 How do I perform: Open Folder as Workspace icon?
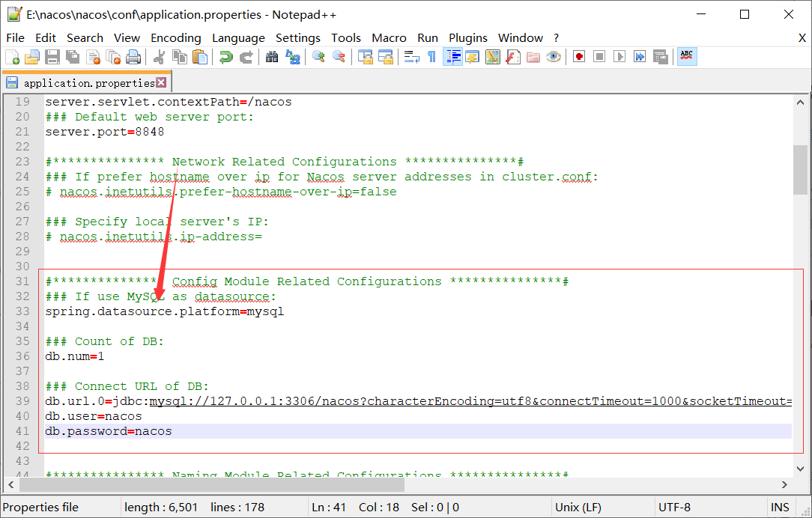tap(533, 56)
